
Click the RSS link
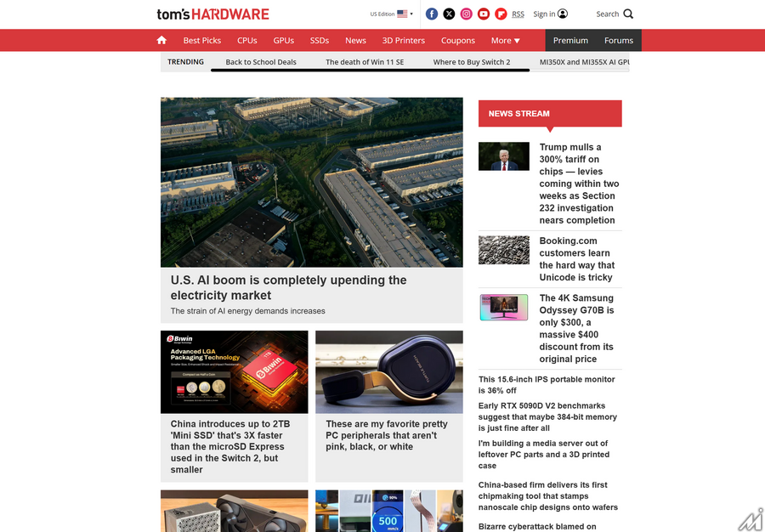pyautogui.click(x=518, y=14)
